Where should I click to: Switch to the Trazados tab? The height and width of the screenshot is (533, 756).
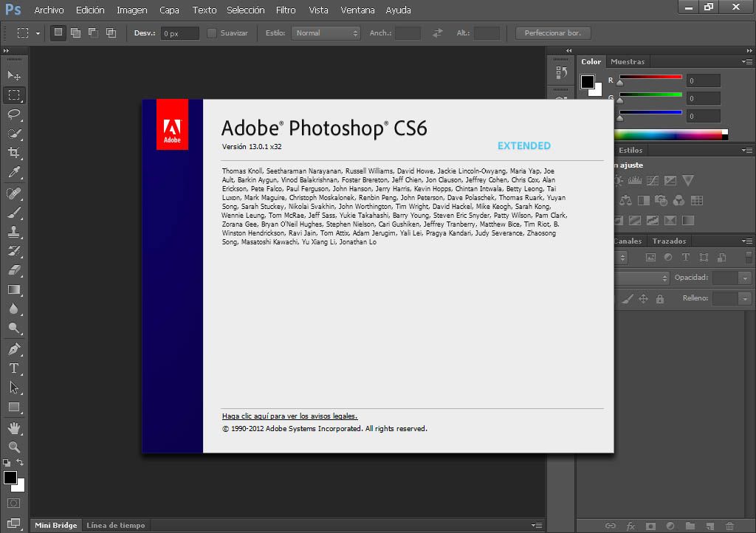coord(669,241)
